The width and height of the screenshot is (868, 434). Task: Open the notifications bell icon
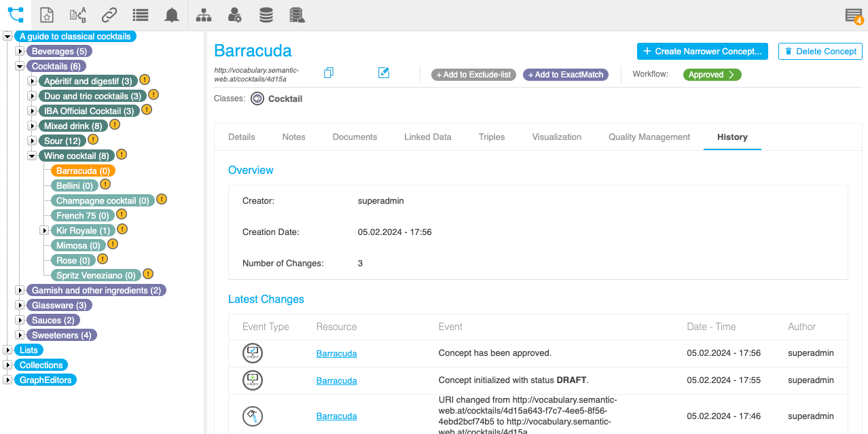(x=172, y=15)
